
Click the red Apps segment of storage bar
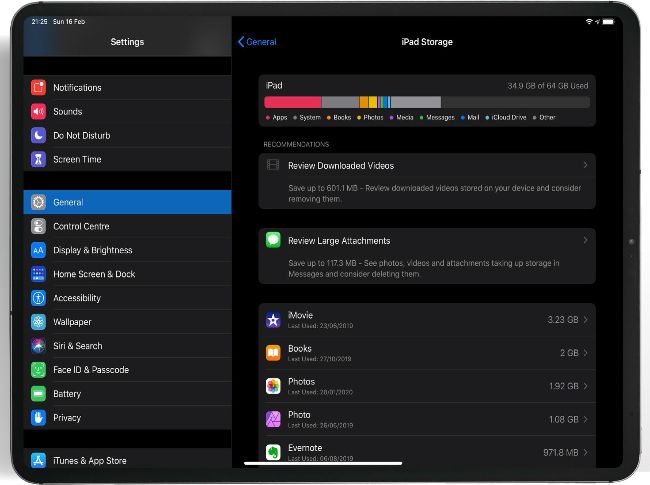pos(292,102)
